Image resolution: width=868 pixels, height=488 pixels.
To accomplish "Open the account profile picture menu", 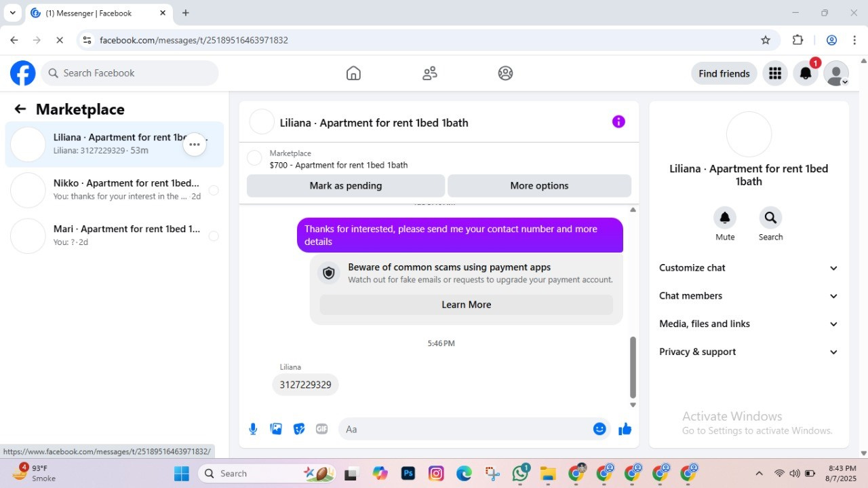I will pos(836,73).
